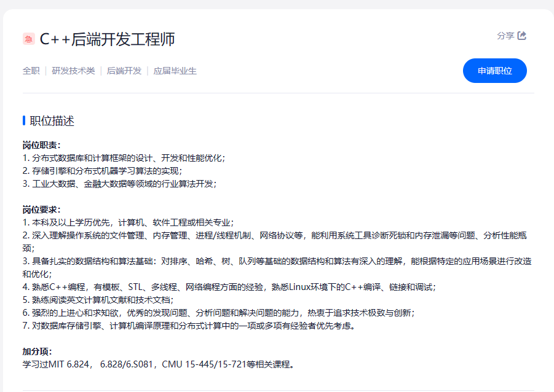Click the requirement 具备扎实的数据结构和算法基础
Image resolution: width=554 pixels, height=392 pixels.
pos(277,267)
